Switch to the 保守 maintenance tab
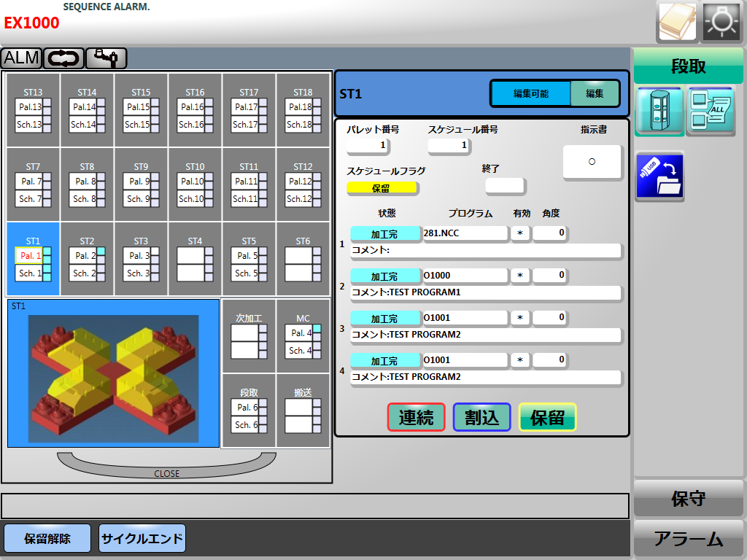Image resolution: width=747 pixels, height=560 pixels. pyautogui.click(x=688, y=499)
